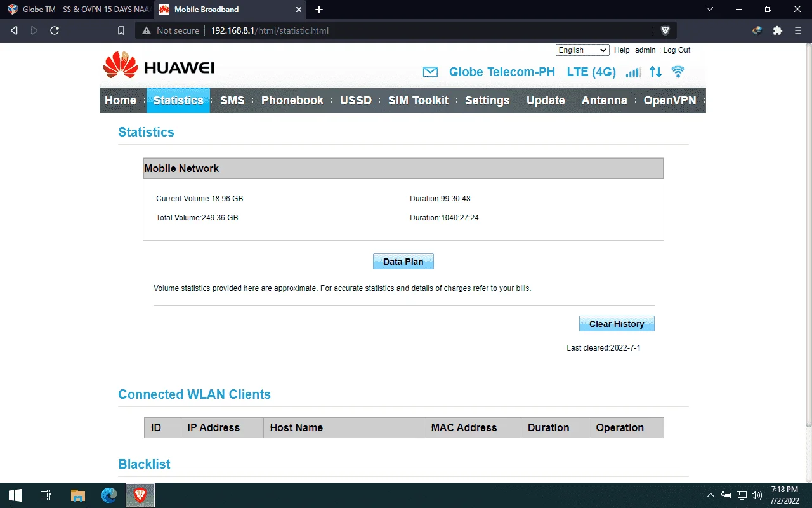Click the Brave Rewards wallet icon
Viewport: 812px width, 508px height.
(x=757, y=30)
